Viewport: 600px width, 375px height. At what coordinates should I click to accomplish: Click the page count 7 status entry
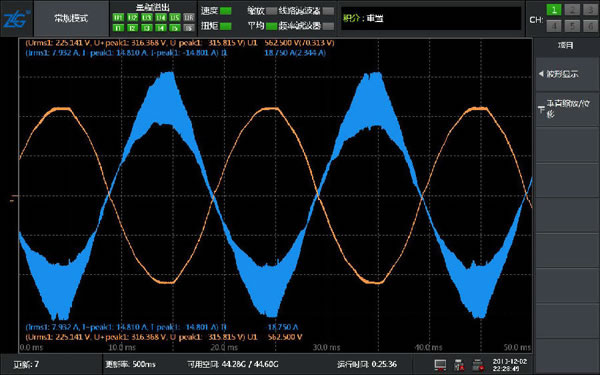pos(26,364)
